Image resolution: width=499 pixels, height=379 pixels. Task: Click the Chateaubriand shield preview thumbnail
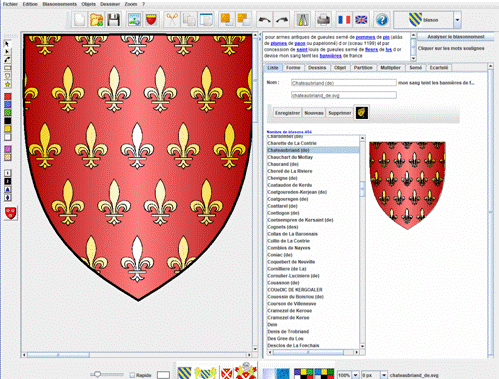pos(407,185)
